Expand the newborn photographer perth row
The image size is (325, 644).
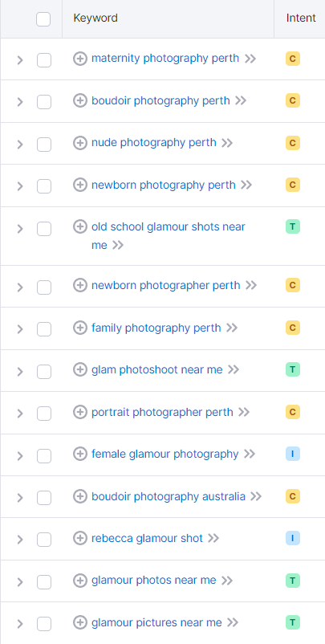20,287
